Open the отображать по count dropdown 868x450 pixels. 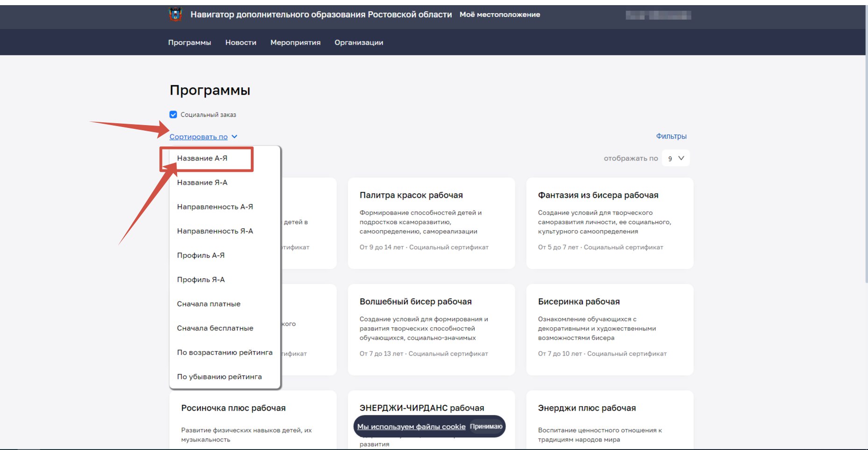[x=676, y=158]
